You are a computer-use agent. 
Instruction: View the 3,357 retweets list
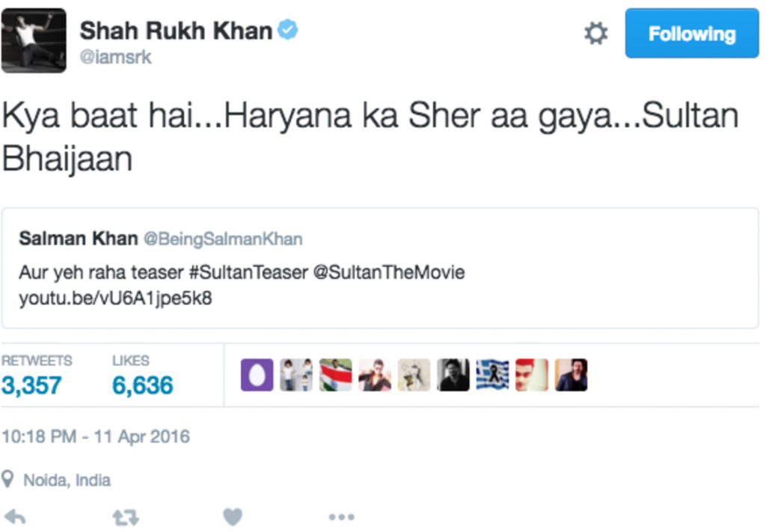32,385
